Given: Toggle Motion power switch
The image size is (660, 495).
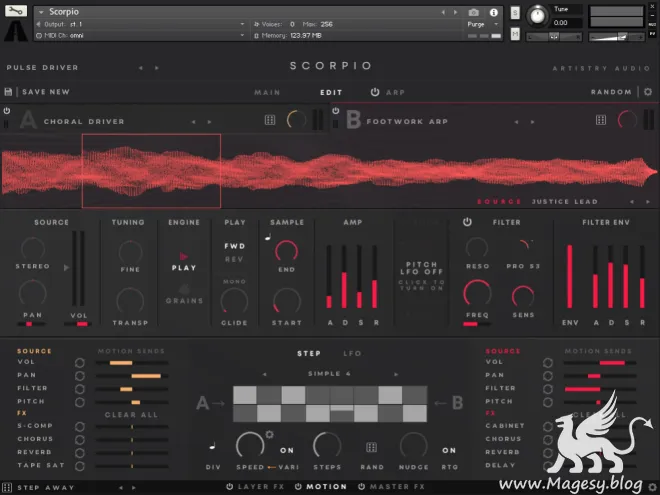Looking at the screenshot, I should pos(298,487).
